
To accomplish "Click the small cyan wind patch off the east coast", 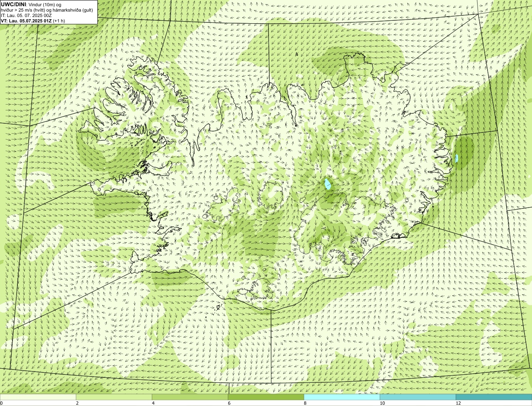I will [456, 158].
